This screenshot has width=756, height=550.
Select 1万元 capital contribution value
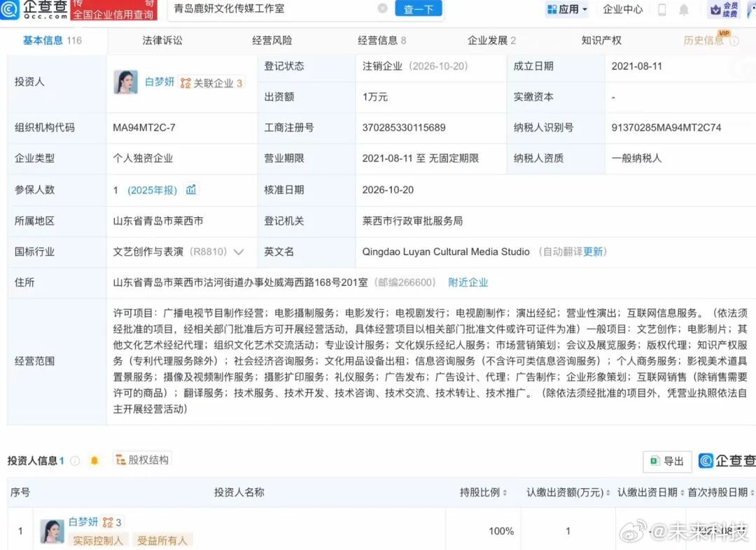click(x=374, y=97)
